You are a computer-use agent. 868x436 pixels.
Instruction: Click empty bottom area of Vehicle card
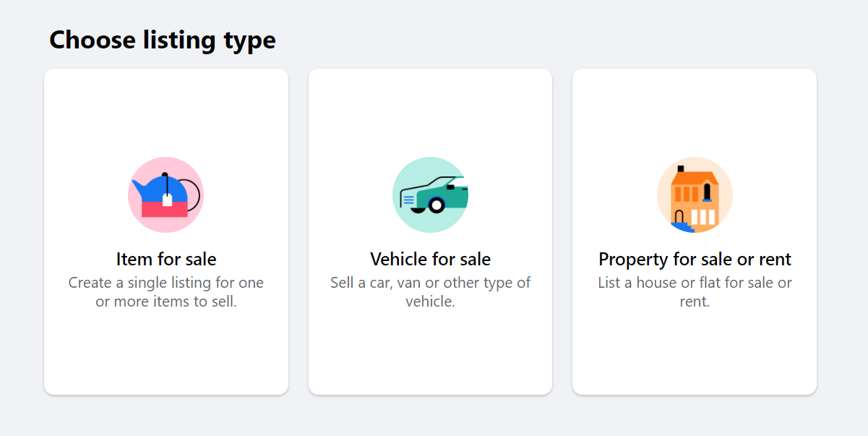tap(430, 354)
